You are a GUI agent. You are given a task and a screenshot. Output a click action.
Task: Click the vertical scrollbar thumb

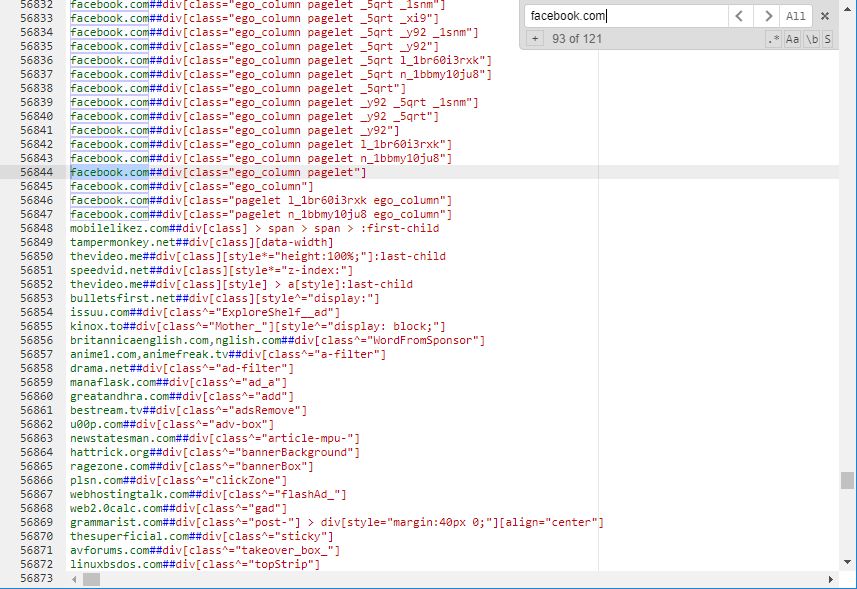point(847,481)
